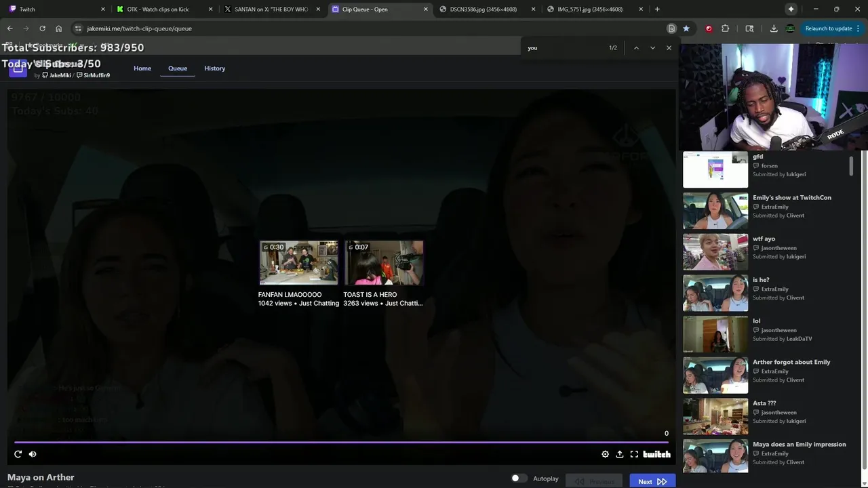Viewport: 868px width, 488px height.
Task: Share the clip via share icon
Action: coord(620,454)
